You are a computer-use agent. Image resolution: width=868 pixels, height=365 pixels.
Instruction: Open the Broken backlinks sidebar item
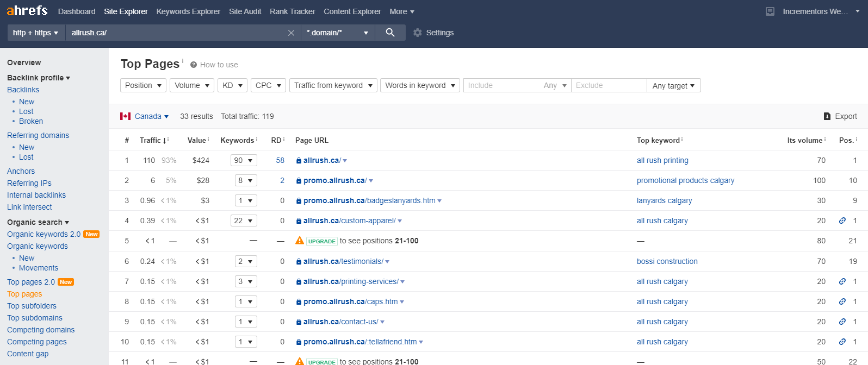click(x=31, y=121)
